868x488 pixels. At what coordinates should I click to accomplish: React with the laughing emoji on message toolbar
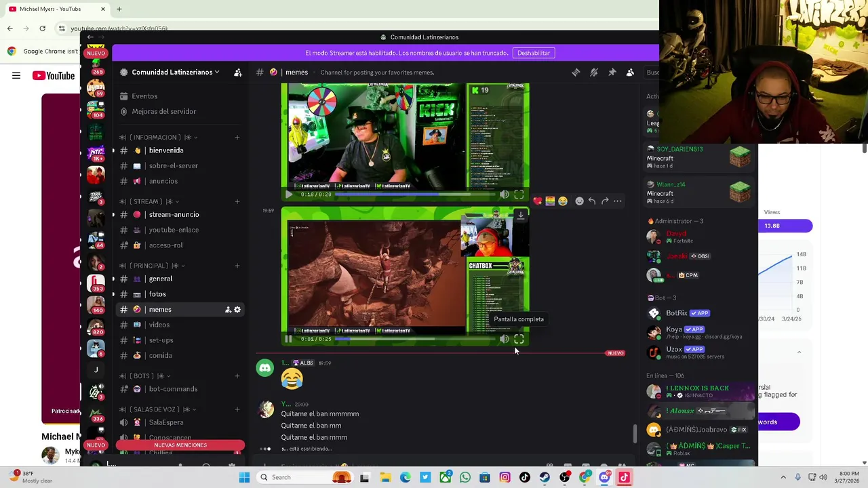[563, 201]
